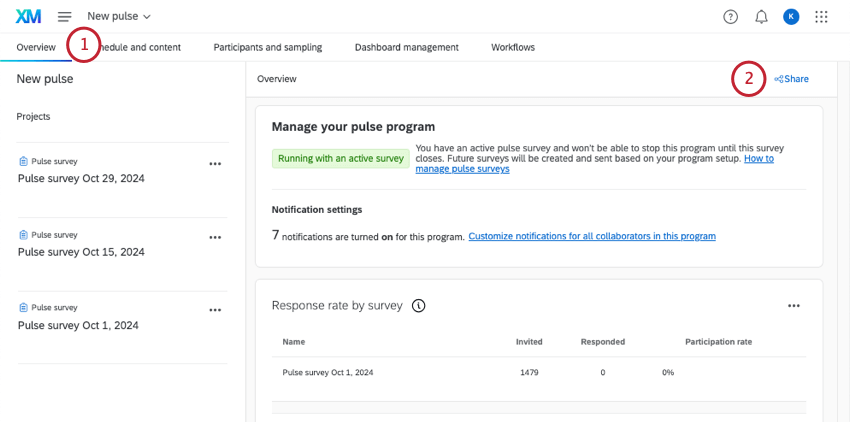Open options for Pulse survey Oct 15, 2024
This screenshot has height=422, width=850.
(215, 237)
